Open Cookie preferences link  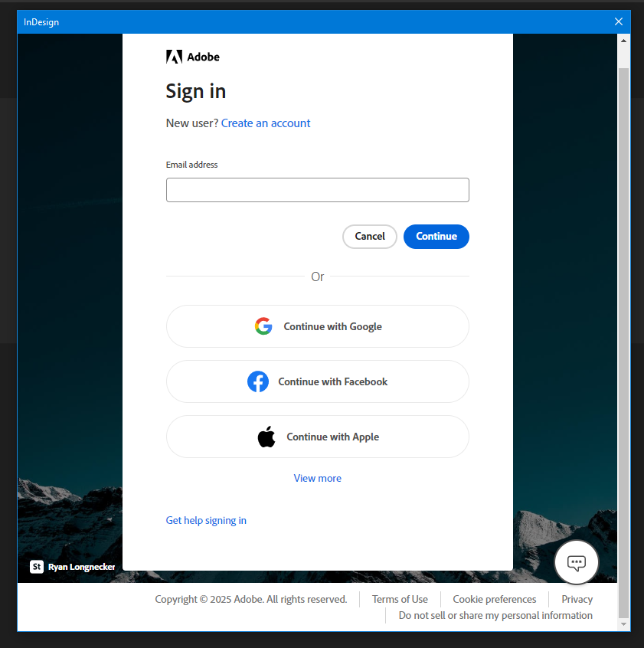pyautogui.click(x=495, y=599)
